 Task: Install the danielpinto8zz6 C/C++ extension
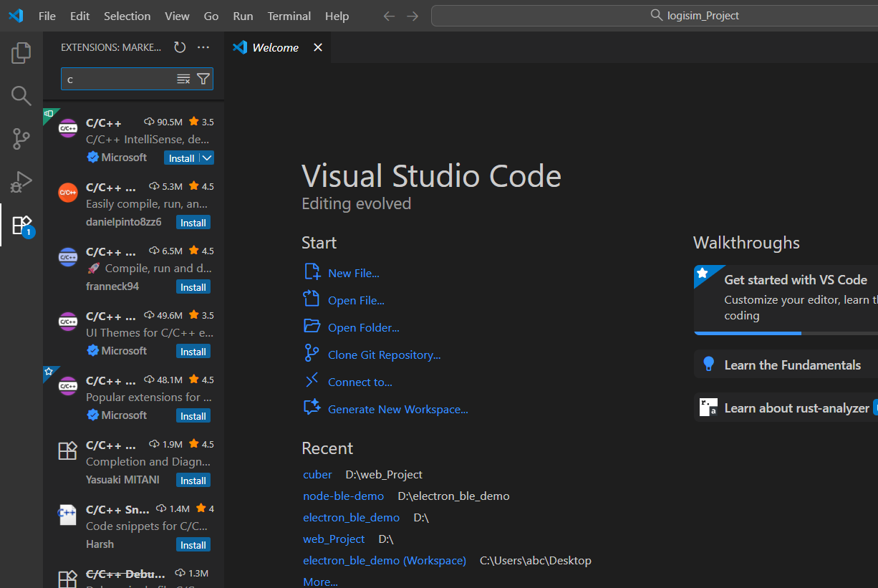(x=193, y=223)
